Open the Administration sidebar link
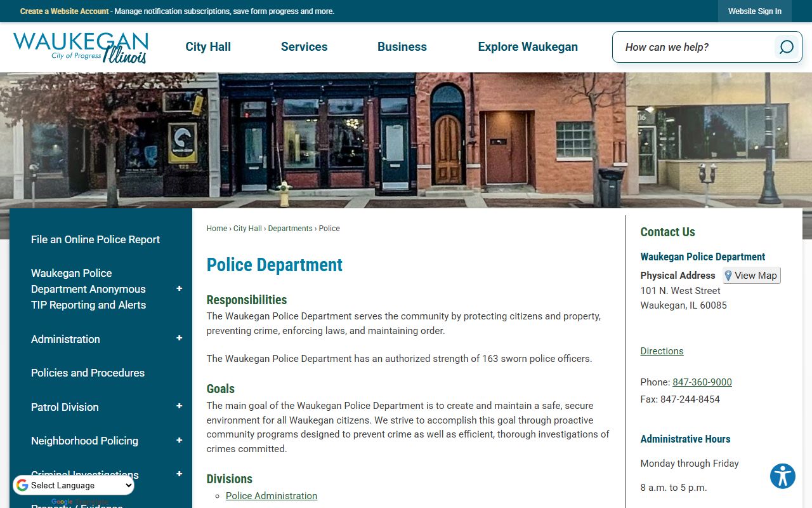 click(x=65, y=339)
